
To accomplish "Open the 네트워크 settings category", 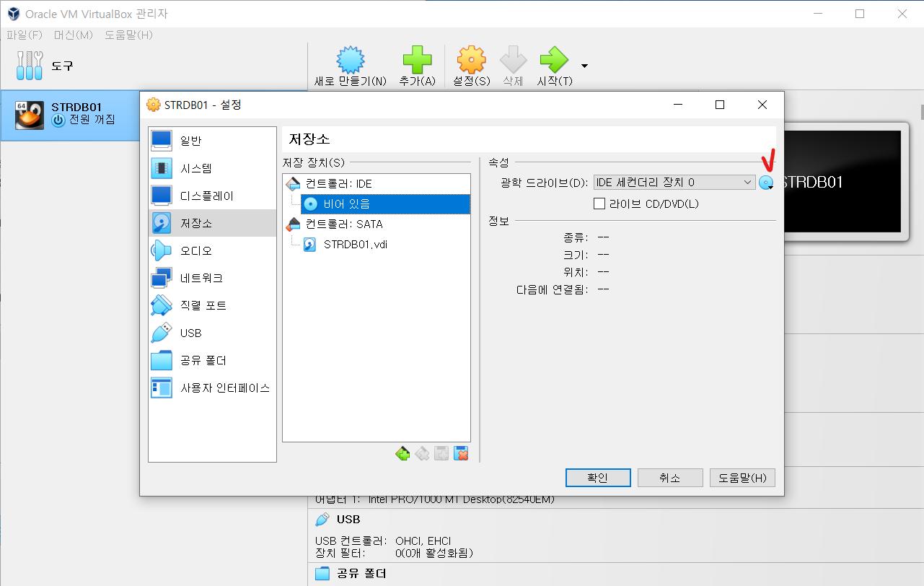I will click(x=212, y=278).
